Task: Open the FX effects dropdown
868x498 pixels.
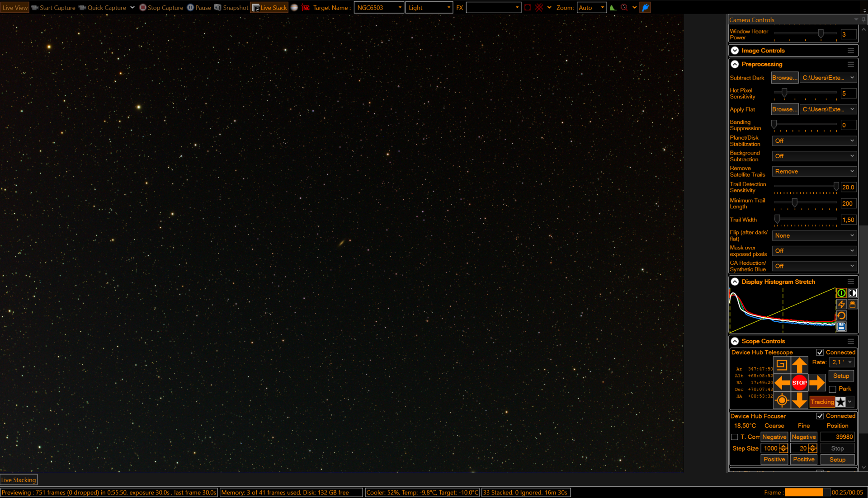Action: click(x=493, y=8)
